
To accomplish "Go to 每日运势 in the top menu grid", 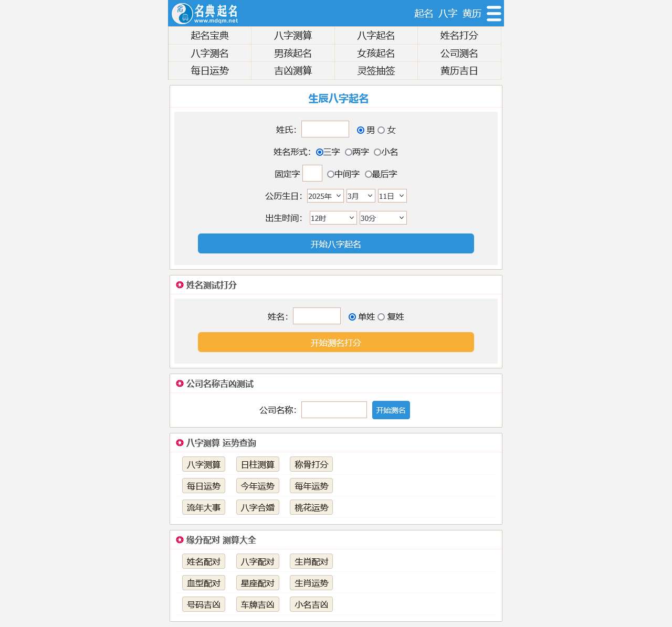I will point(210,71).
